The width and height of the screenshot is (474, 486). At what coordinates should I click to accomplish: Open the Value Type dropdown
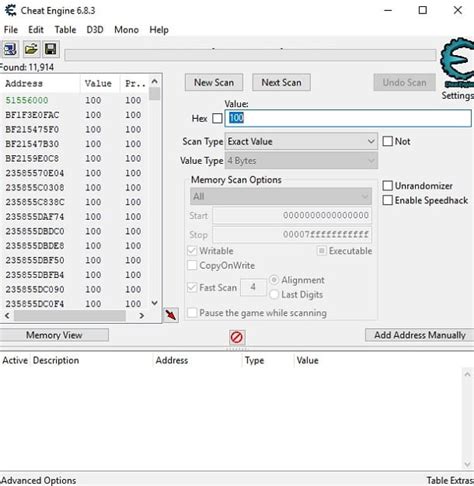coord(301,161)
